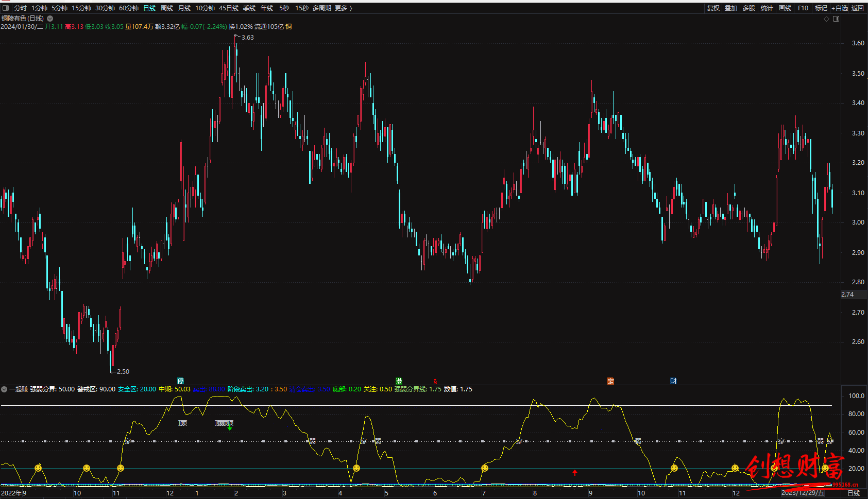Click the 2.74 price-axis marker
This screenshot has height=499, width=868.
click(x=847, y=295)
